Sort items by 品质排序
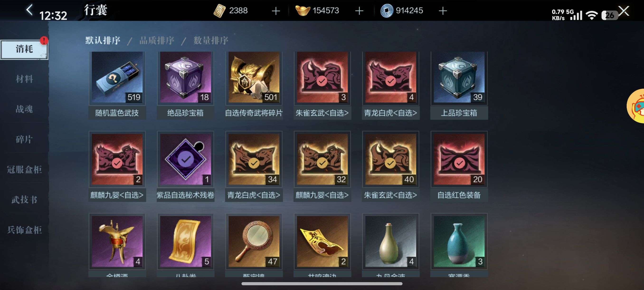 157,40
